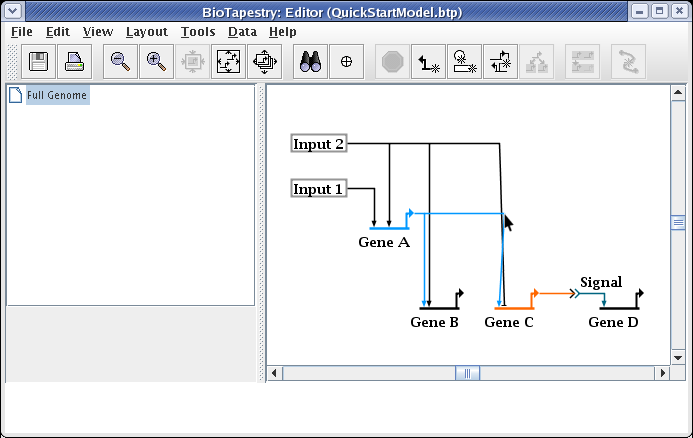Open search with the binoculars icon

click(310, 62)
